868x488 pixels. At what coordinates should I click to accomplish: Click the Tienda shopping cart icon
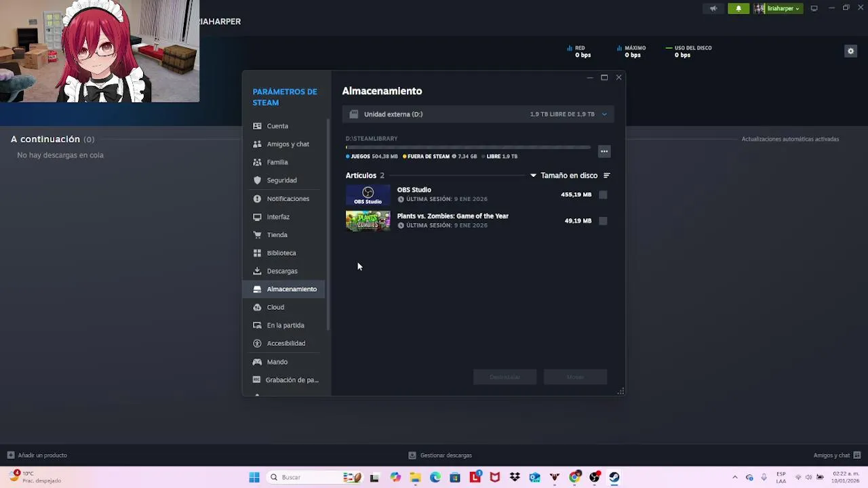257,235
